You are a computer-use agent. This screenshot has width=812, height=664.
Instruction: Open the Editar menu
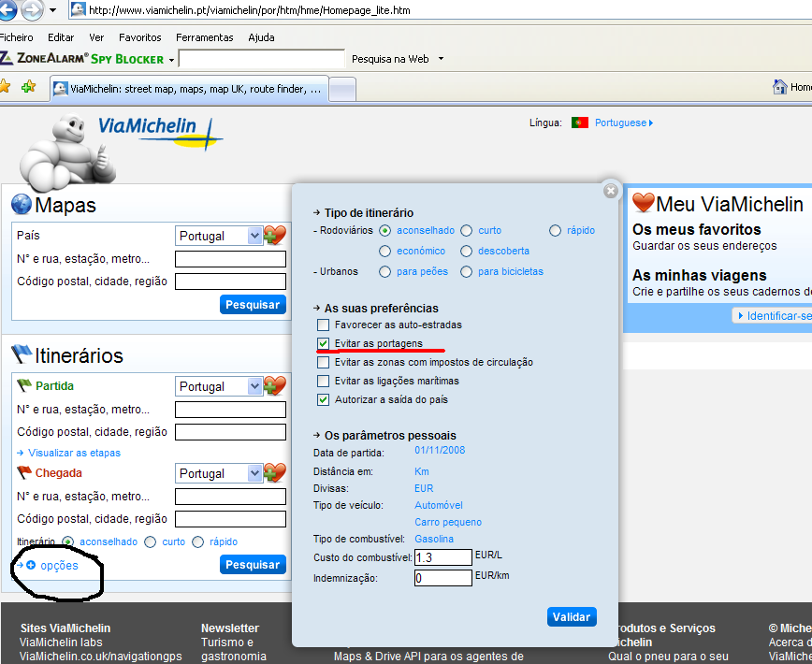click(x=61, y=37)
